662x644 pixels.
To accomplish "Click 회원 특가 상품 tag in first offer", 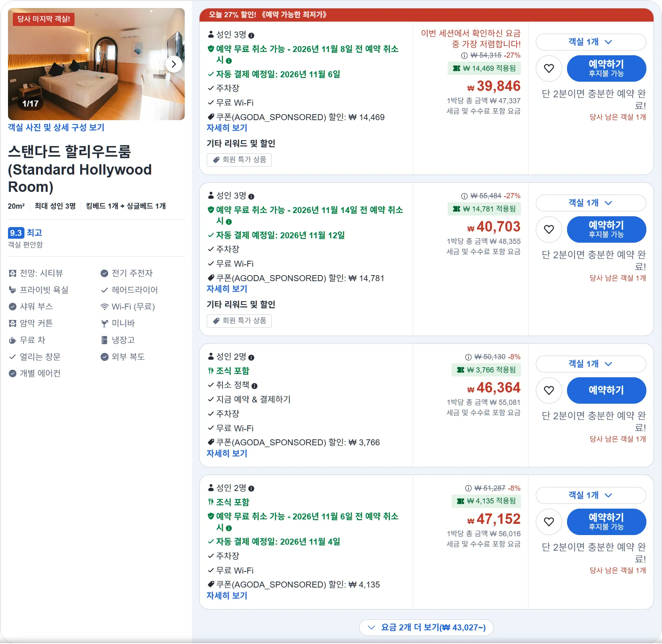I will pyautogui.click(x=239, y=160).
